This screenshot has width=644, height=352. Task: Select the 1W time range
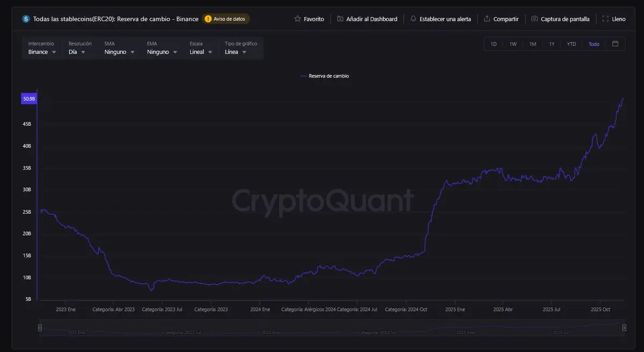(513, 44)
